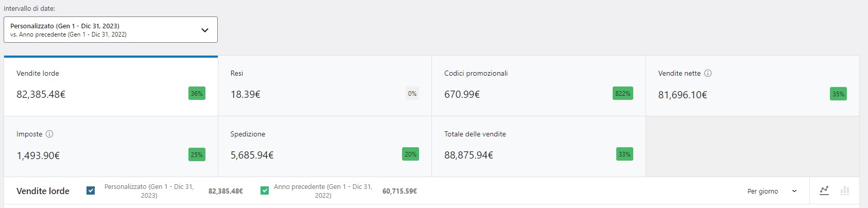Viewport: 868px width, 208px height.
Task: Click the Imposte info icon
Action: [x=49, y=134]
